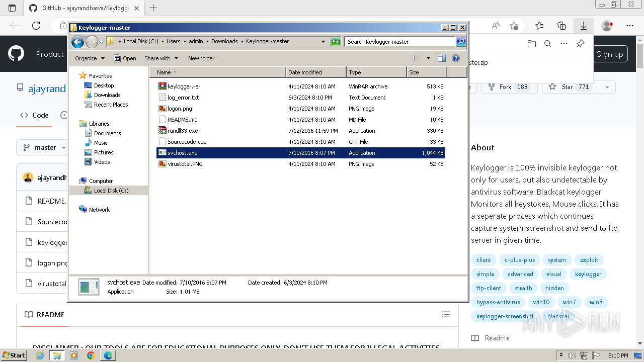Select Sourcecode.cpp file

coord(301,142)
